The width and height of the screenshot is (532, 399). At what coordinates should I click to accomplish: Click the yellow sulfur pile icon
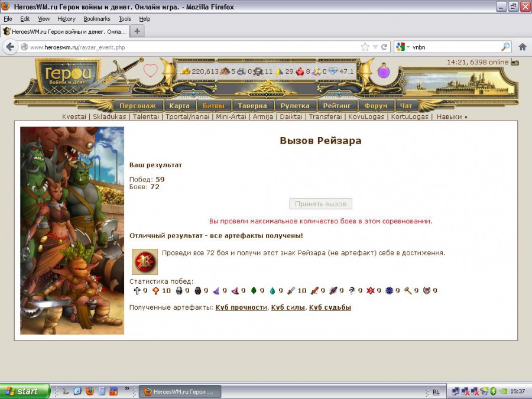tap(279, 72)
